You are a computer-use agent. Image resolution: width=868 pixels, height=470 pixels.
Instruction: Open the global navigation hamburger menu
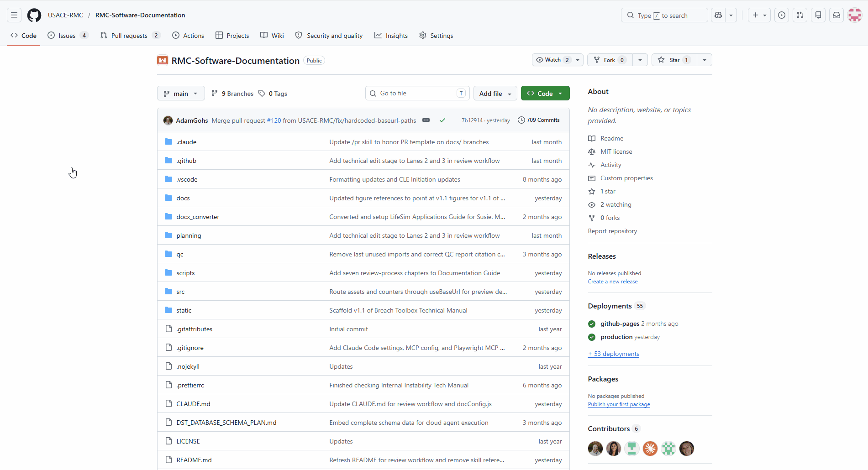click(x=14, y=15)
